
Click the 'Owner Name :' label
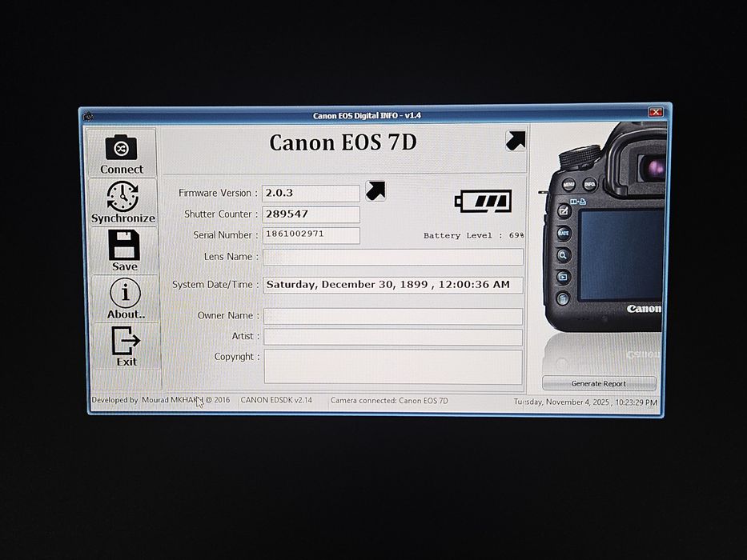[x=228, y=316]
